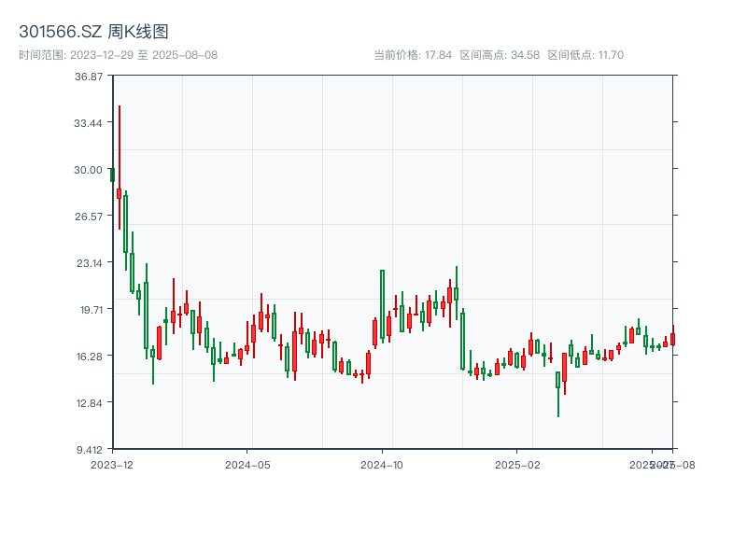This screenshot has height=560, width=747.
Task: Click the 30.00 y-axis label
Action: pos(88,170)
